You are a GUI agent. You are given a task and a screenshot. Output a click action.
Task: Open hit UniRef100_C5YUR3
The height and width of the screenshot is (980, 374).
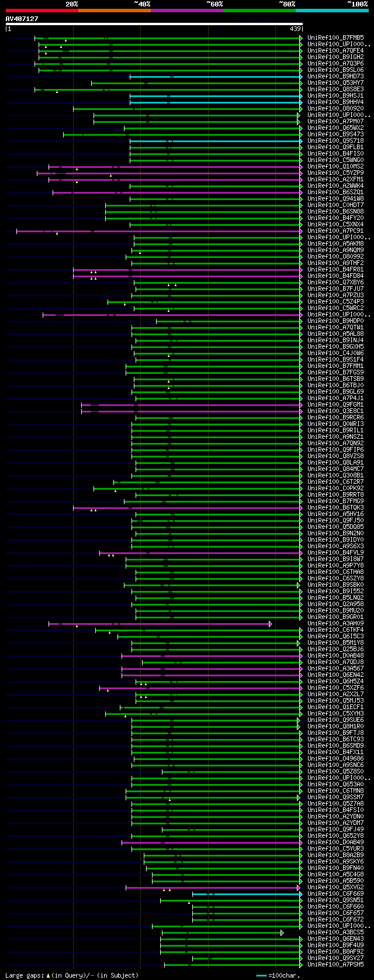click(x=335, y=848)
